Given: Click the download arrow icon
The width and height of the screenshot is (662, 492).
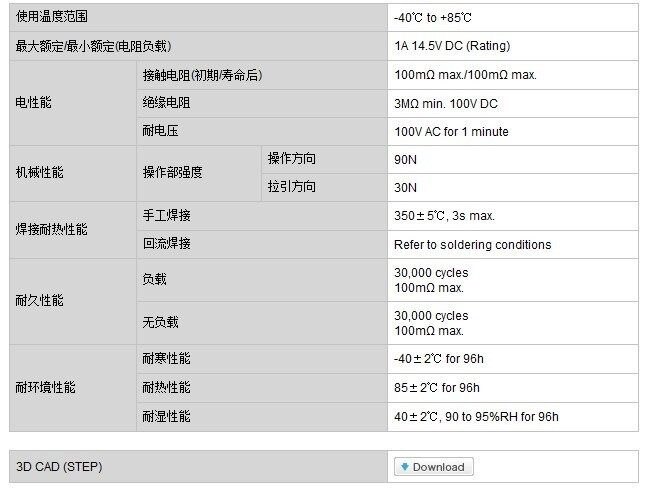Looking at the screenshot, I should pos(404,467).
